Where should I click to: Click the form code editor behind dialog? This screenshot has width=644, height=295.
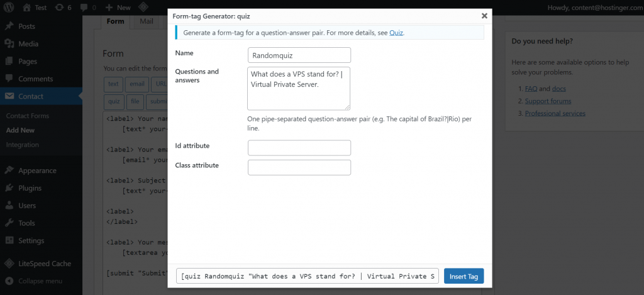pyautogui.click(x=136, y=201)
